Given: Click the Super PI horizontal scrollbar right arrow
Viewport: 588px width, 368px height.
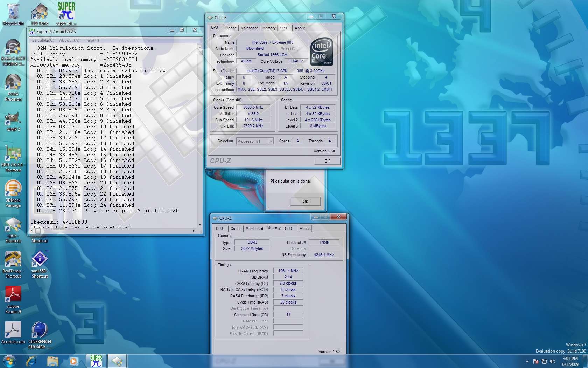Looking at the screenshot, I should pyautogui.click(x=194, y=231).
